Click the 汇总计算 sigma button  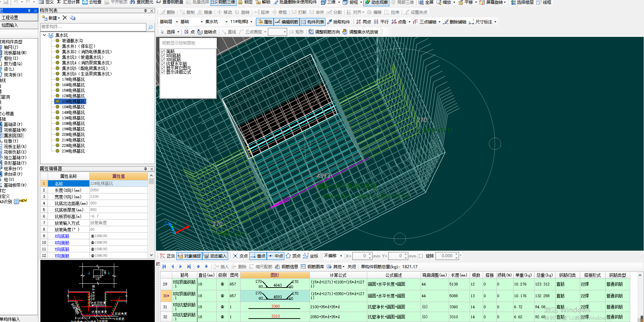click(x=68, y=2)
